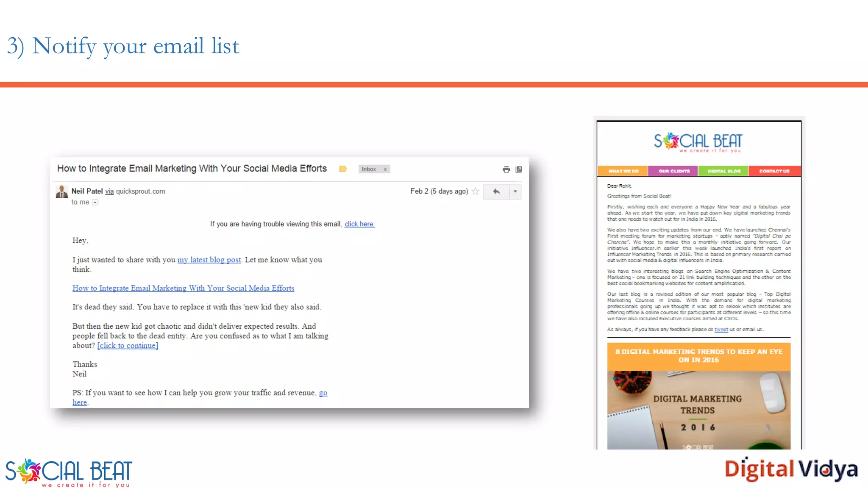
Task: Click the 'Dear Rohit,' salutation
Action: click(619, 186)
